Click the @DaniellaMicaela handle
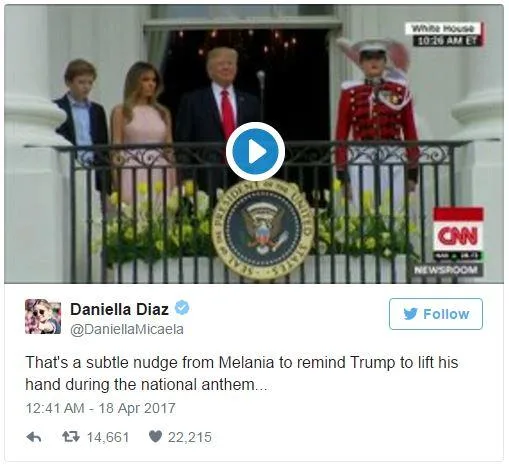The width and height of the screenshot is (509, 467). (x=127, y=329)
